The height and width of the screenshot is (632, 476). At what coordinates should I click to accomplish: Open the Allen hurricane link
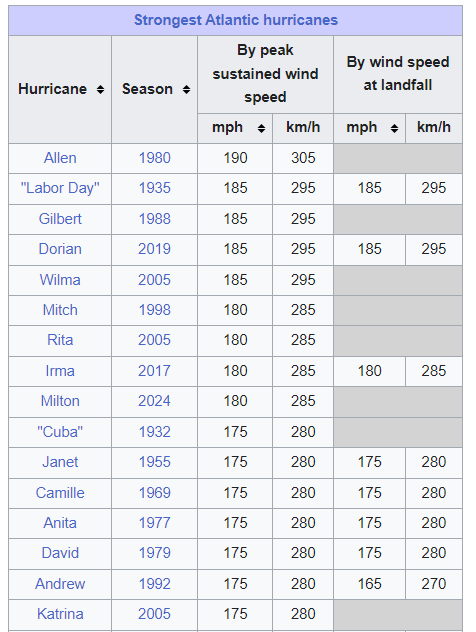60,158
